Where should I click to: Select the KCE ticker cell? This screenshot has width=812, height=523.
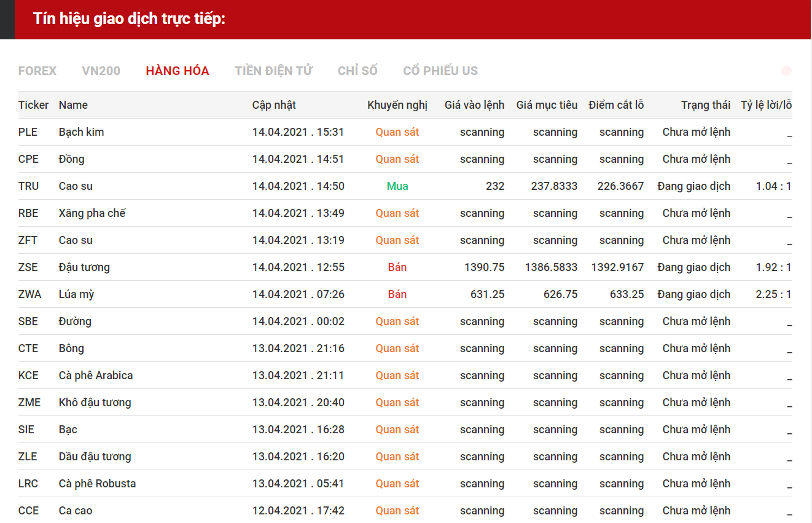tap(28, 376)
